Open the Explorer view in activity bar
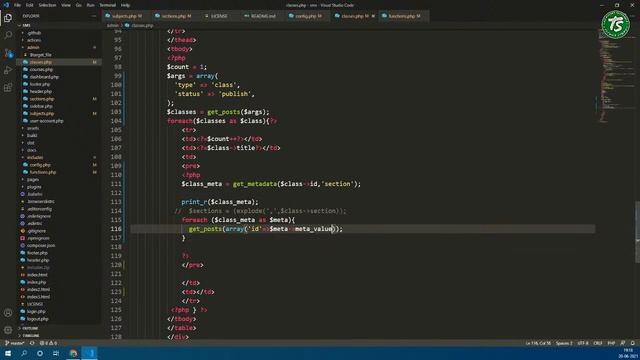 pos(8,18)
